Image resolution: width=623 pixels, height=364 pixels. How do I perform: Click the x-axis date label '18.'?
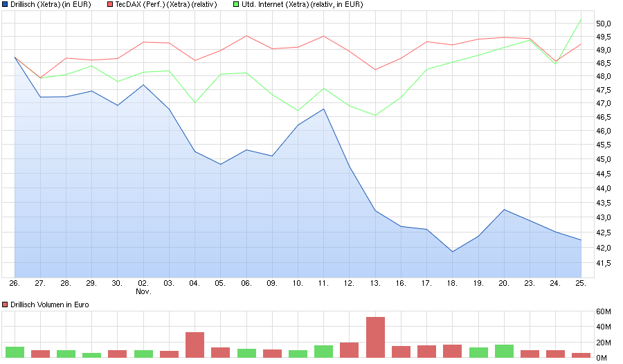point(452,283)
